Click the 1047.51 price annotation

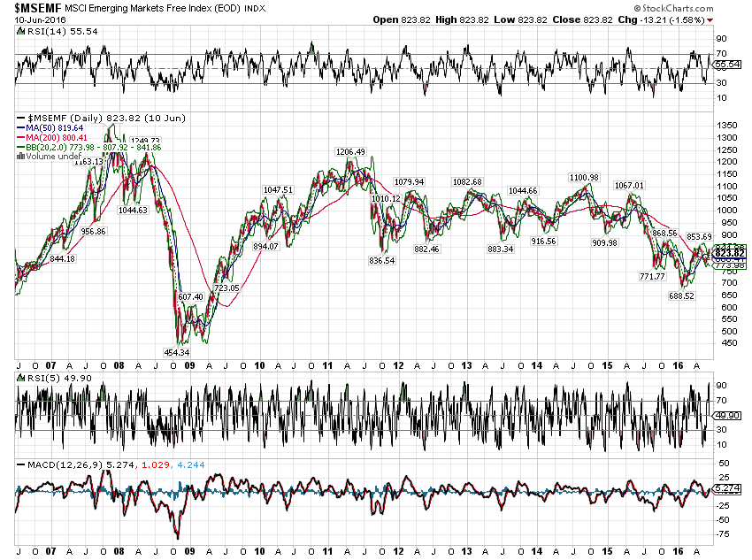(278, 190)
